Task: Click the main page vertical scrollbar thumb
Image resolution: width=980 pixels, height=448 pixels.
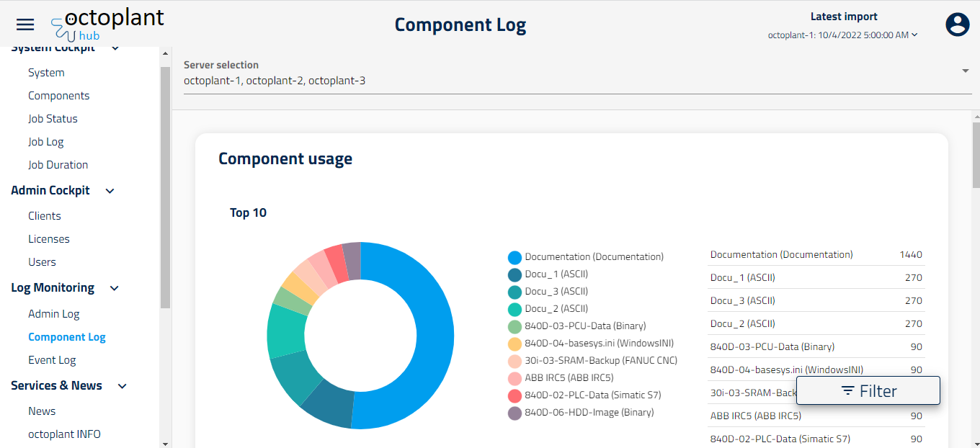Action: click(976, 156)
